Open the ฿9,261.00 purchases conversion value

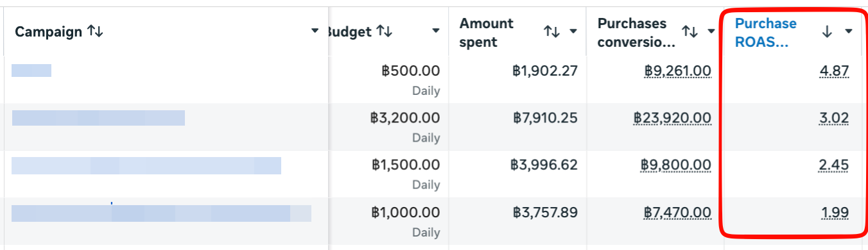pyautogui.click(x=677, y=71)
